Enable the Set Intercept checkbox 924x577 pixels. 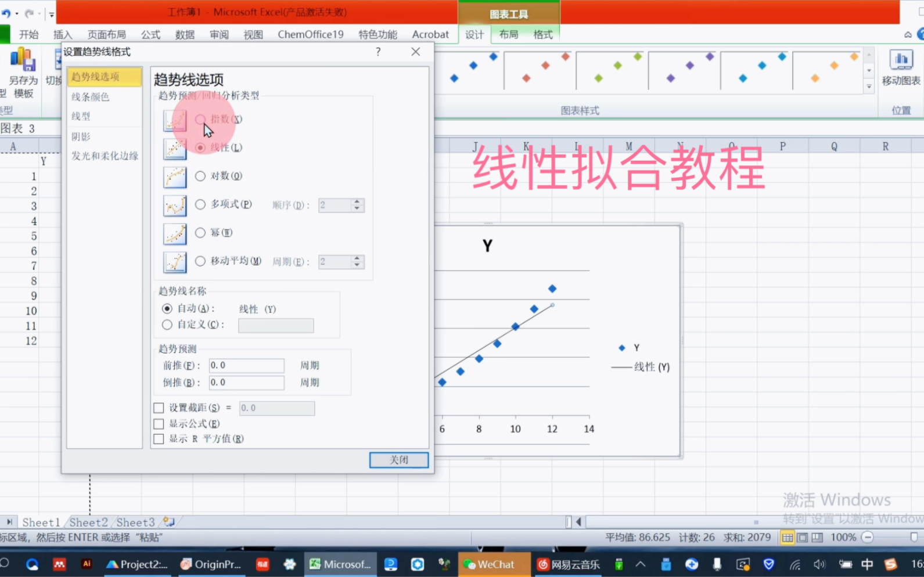click(x=159, y=407)
